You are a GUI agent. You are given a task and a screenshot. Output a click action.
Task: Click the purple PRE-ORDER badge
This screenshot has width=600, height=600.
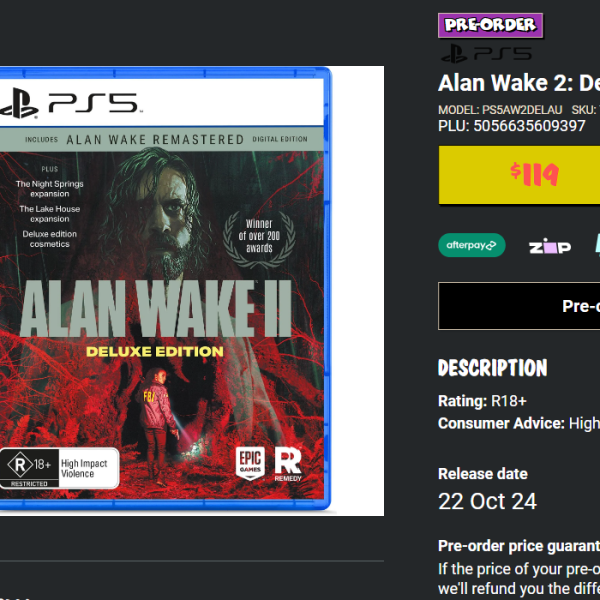tap(490, 25)
